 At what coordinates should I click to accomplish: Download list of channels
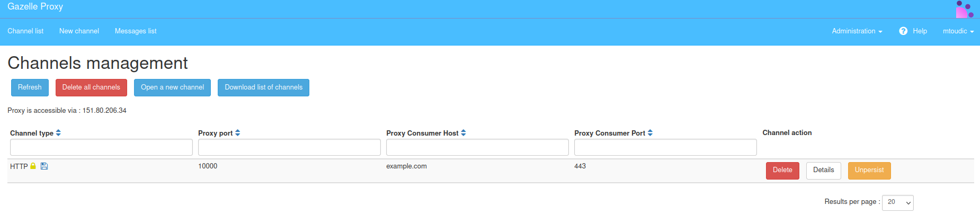263,87
